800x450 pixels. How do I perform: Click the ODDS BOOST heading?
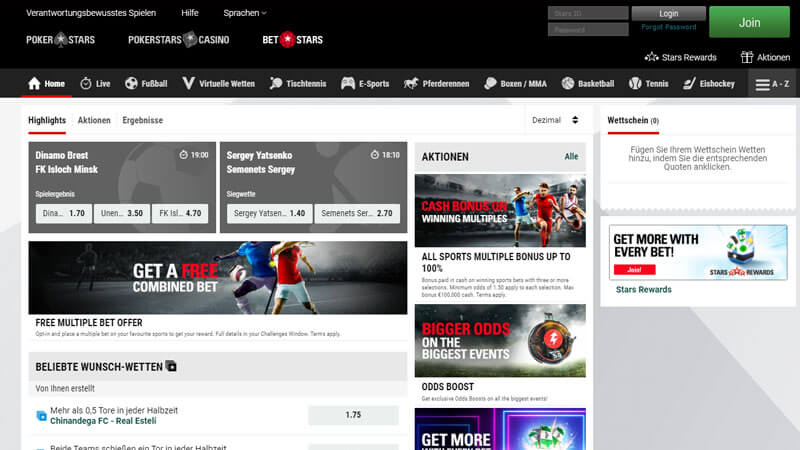(447, 387)
